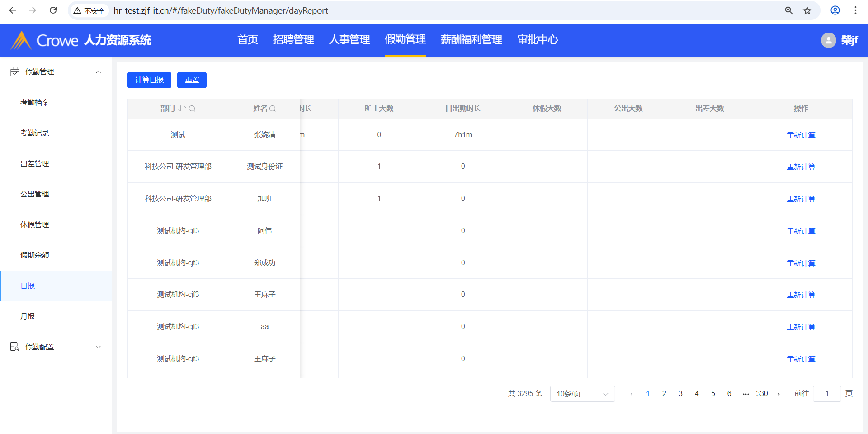Click 重新计算 for 张婉清 row
The width and height of the screenshot is (868, 434).
point(801,135)
